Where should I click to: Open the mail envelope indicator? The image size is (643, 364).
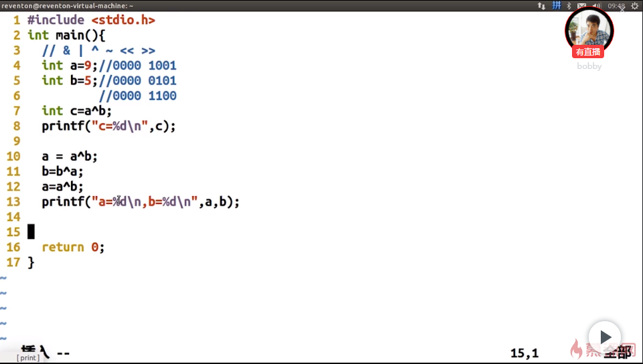[x=581, y=6]
